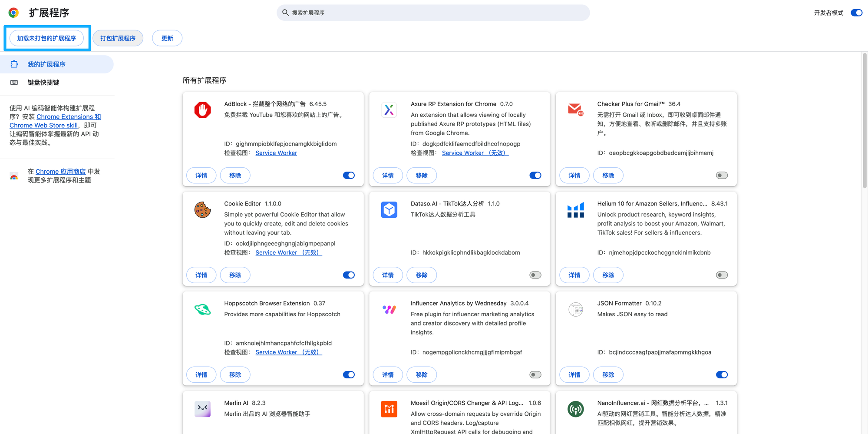Open the 键盘快捷键 sidebar section
Viewport: 868px width, 434px height.
(x=57, y=83)
